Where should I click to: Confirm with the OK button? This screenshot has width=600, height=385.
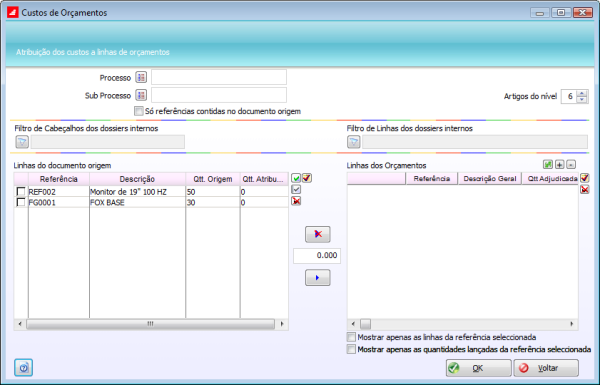(x=478, y=368)
